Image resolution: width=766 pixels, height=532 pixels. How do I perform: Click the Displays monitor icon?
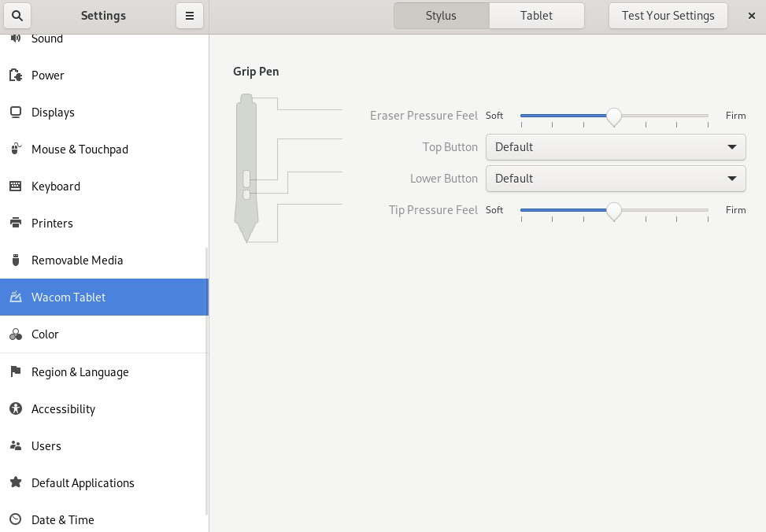click(16, 113)
